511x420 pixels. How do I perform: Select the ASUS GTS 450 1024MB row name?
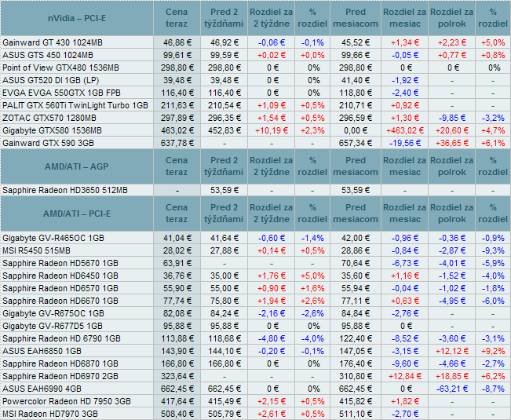[48, 55]
